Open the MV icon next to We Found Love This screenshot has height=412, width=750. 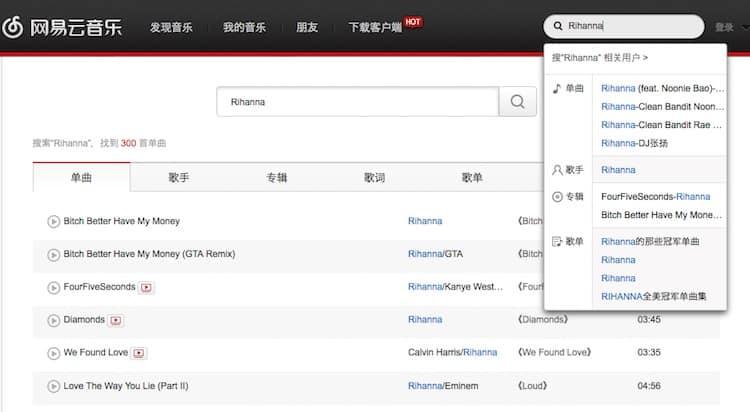[x=139, y=353]
